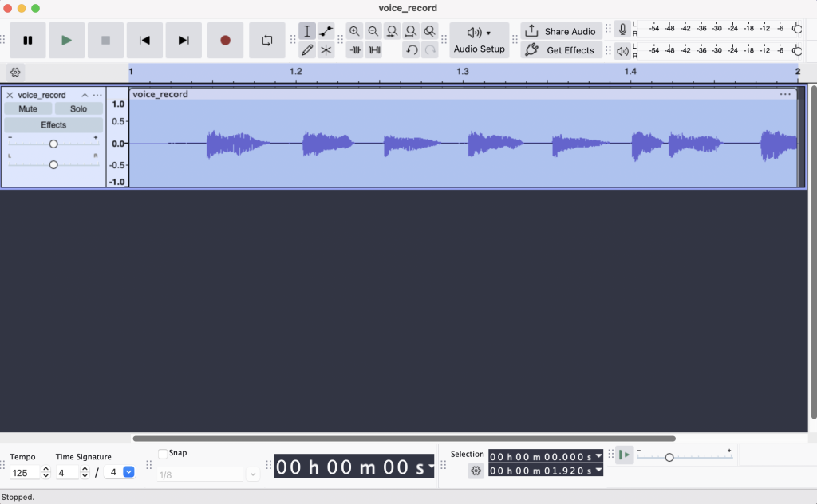Select the Draw pencil tool
This screenshot has width=817, height=504.
pyautogui.click(x=307, y=50)
